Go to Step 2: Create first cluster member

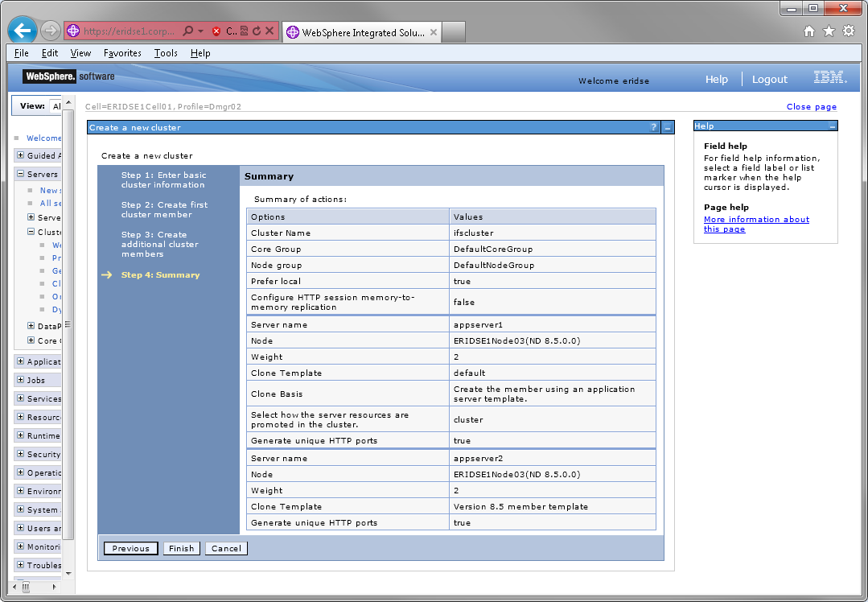pyautogui.click(x=164, y=209)
